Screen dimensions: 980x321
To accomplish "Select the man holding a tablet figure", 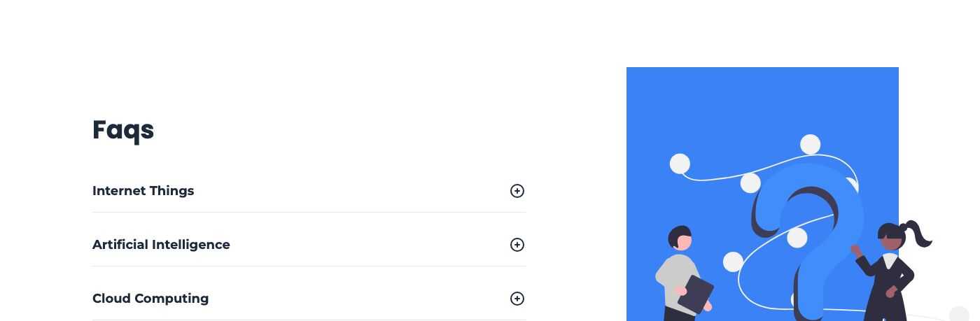I will pos(682,274).
